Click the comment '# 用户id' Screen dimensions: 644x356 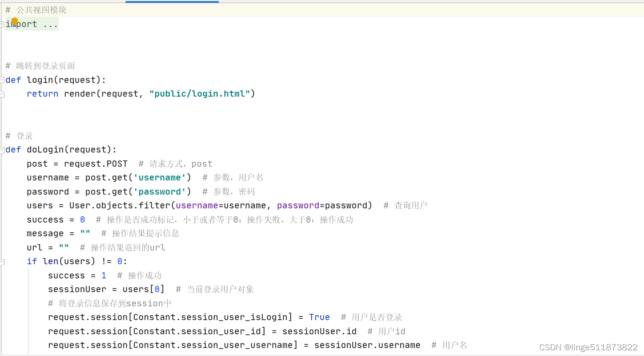(387, 332)
